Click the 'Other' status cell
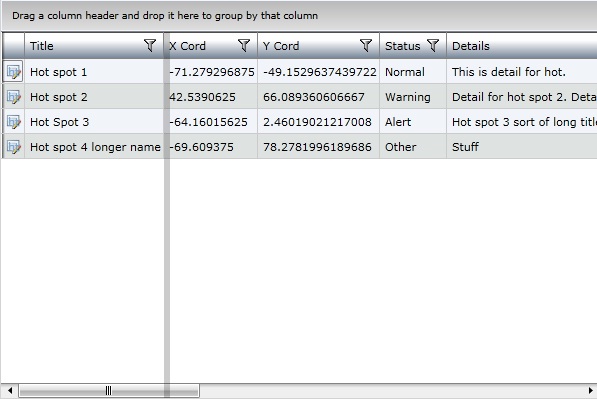 (413, 147)
